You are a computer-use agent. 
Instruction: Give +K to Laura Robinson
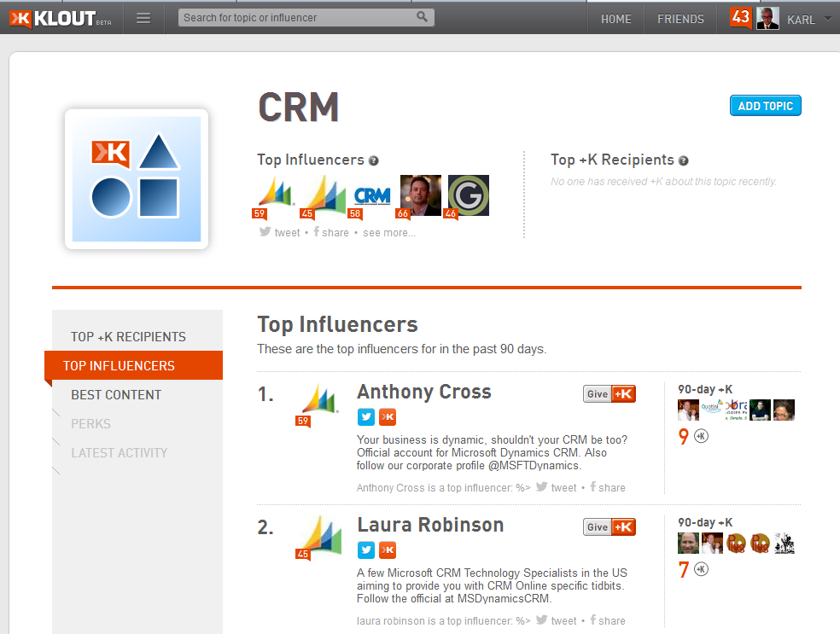point(610,526)
